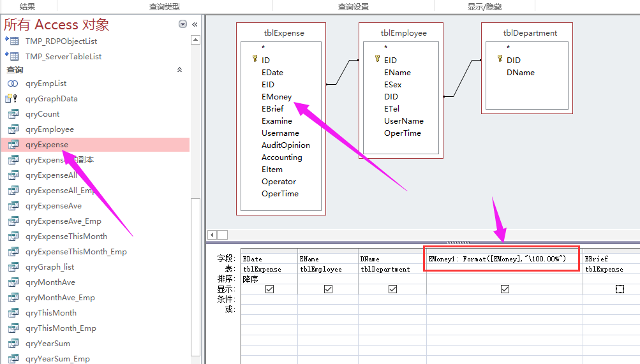Collapse the navigation pane with the double chevron

point(195,24)
